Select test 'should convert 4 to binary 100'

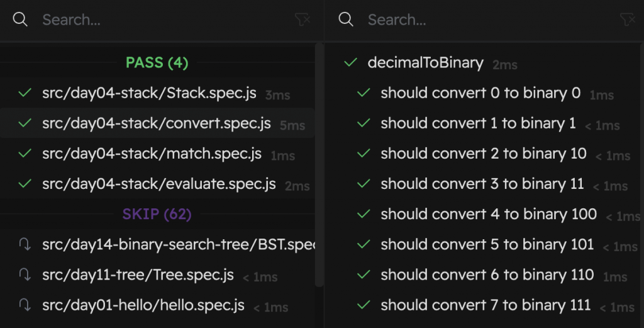tap(488, 215)
